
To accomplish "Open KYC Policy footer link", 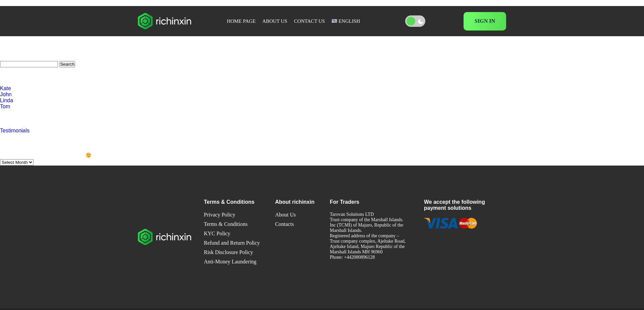I will pos(217,234).
